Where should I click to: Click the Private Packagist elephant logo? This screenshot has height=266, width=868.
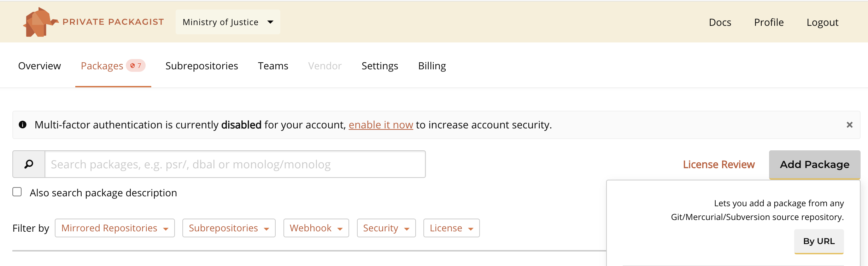pos(40,22)
